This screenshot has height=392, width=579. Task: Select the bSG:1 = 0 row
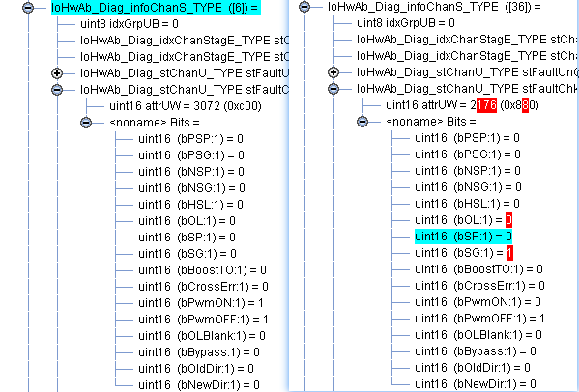188,254
